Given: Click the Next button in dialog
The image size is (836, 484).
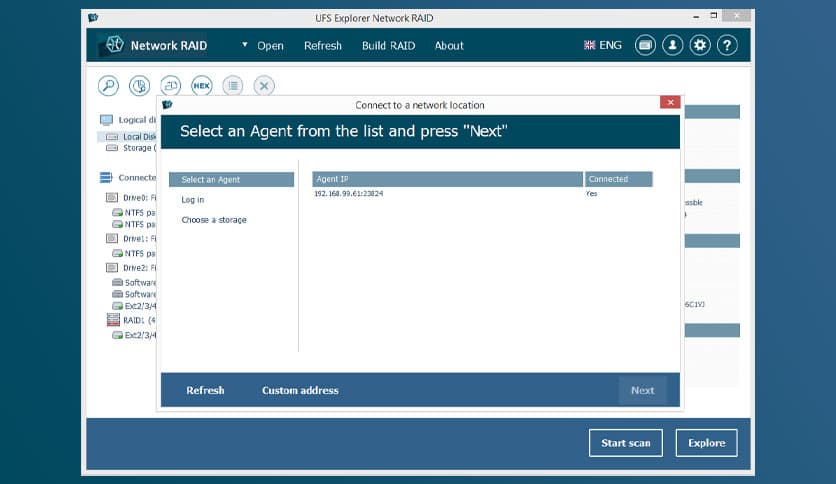Looking at the screenshot, I should pyautogui.click(x=642, y=390).
